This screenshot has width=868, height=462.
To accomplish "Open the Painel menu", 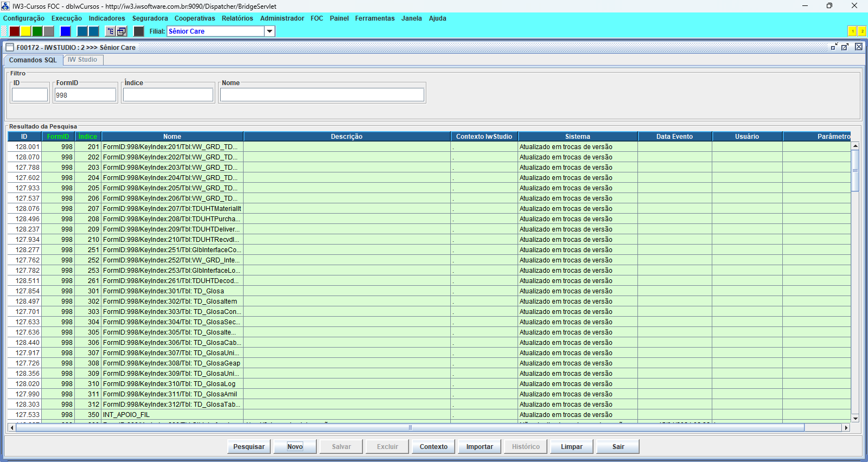I will [339, 18].
